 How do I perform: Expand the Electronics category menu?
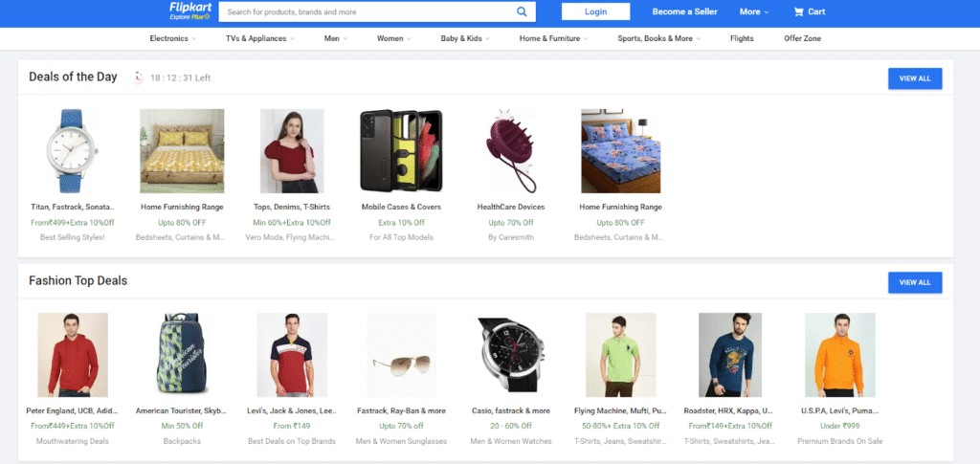[x=173, y=38]
